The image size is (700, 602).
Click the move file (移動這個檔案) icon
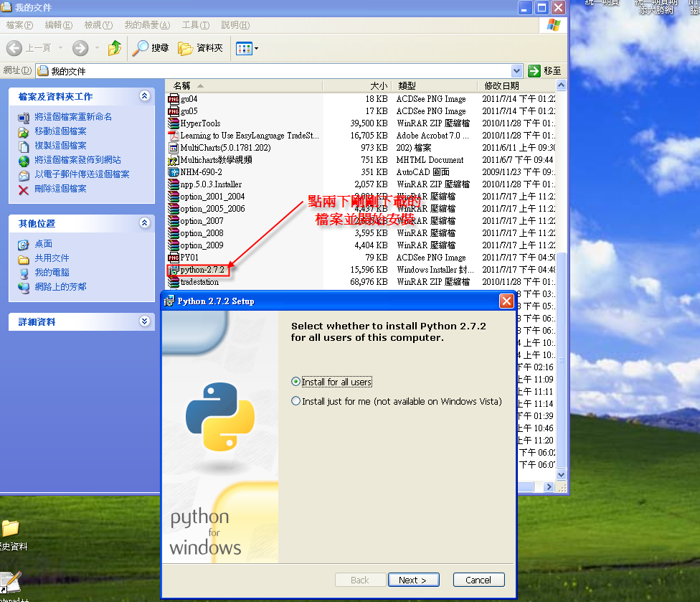[24, 132]
